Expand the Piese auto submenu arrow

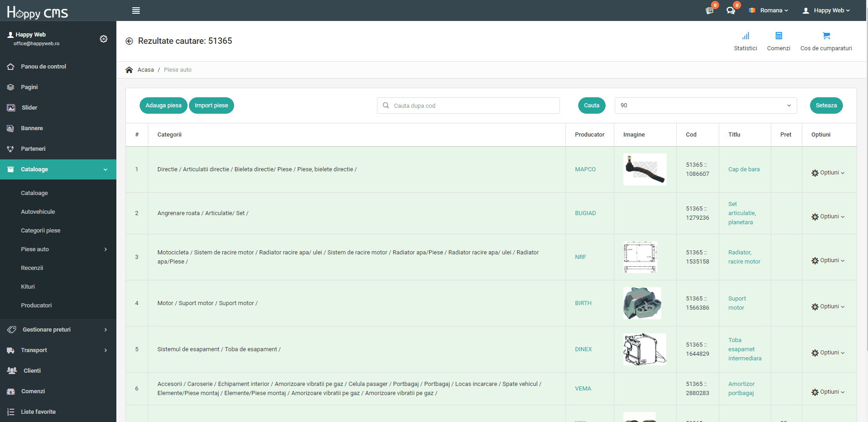(x=105, y=249)
